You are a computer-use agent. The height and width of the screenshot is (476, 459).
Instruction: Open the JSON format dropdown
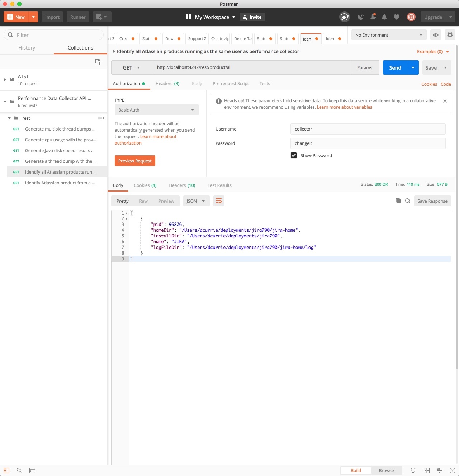point(196,201)
